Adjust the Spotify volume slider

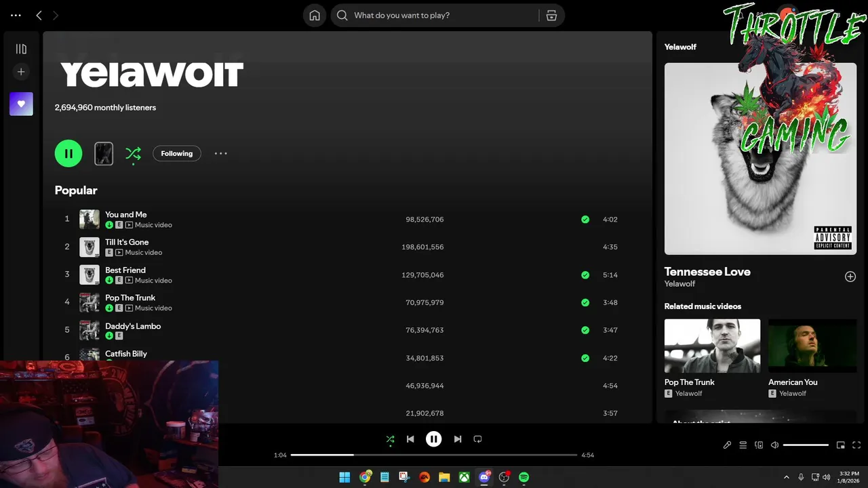[x=806, y=445]
